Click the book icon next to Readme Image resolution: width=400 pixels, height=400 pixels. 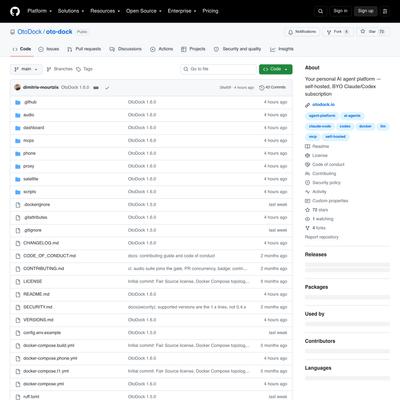click(307, 146)
